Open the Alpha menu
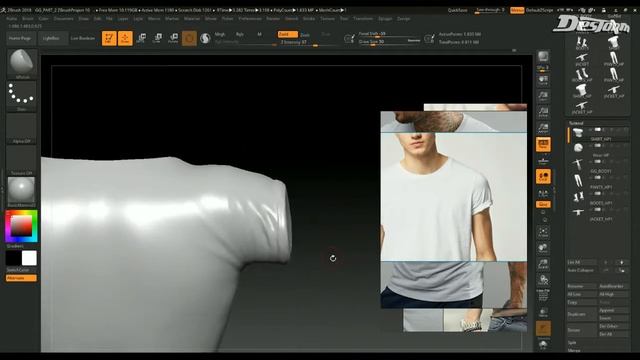The image size is (640, 360). coord(12,19)
